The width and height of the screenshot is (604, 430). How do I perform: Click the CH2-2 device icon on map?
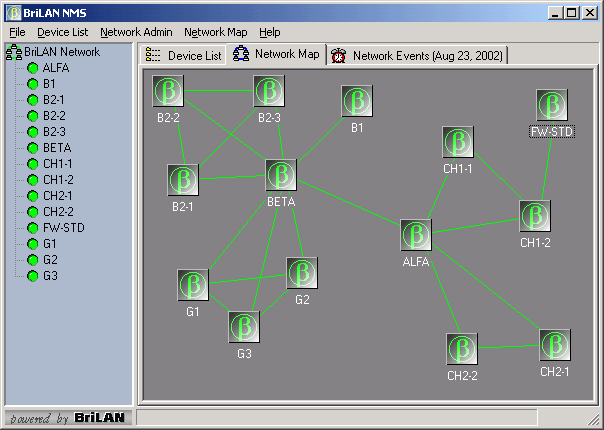(x=462, y=349)
